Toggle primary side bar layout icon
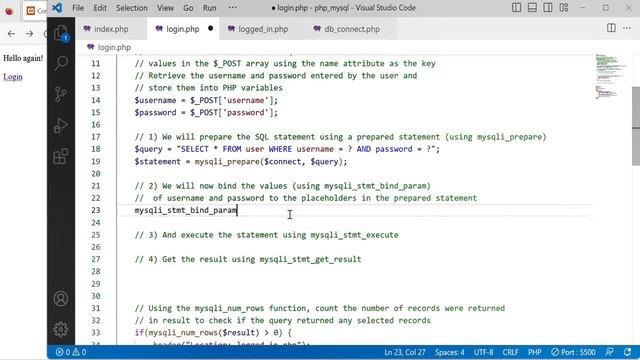 516,8
